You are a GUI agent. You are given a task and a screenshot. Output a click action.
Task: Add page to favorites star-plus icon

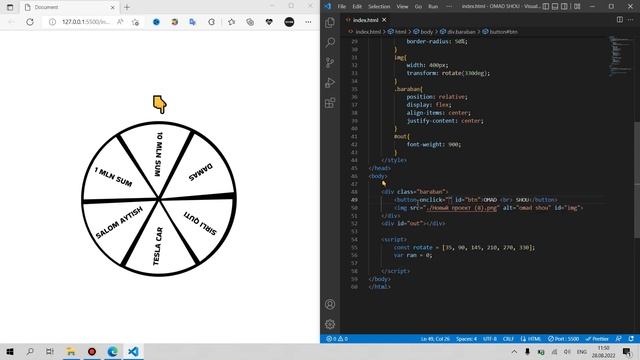136,22
